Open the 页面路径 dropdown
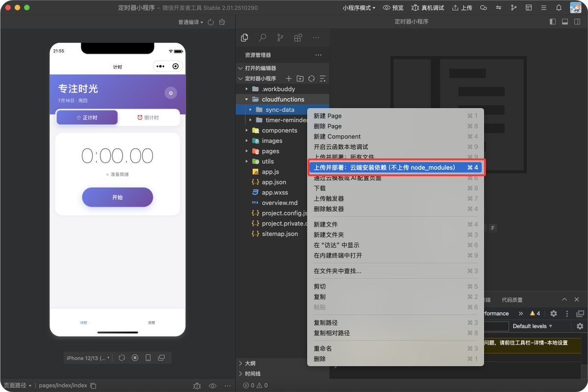The height and width of the screenshot is (392, 588). click(x=18, y=386)
